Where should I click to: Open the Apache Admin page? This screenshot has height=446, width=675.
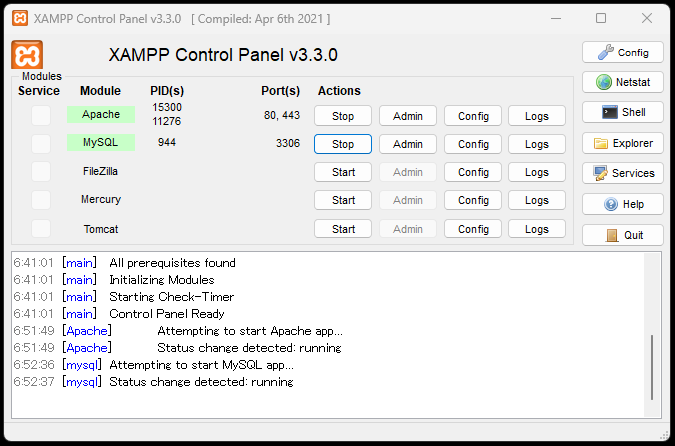408,116
